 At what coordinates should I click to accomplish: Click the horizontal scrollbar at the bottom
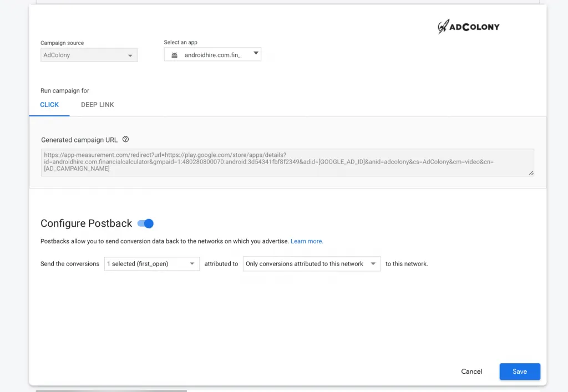[111, 390]
